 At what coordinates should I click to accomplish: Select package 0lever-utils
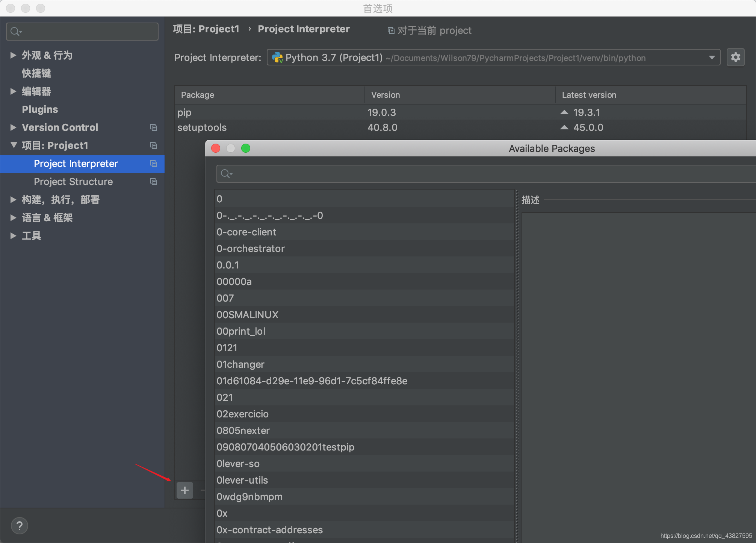coord(364,480)
